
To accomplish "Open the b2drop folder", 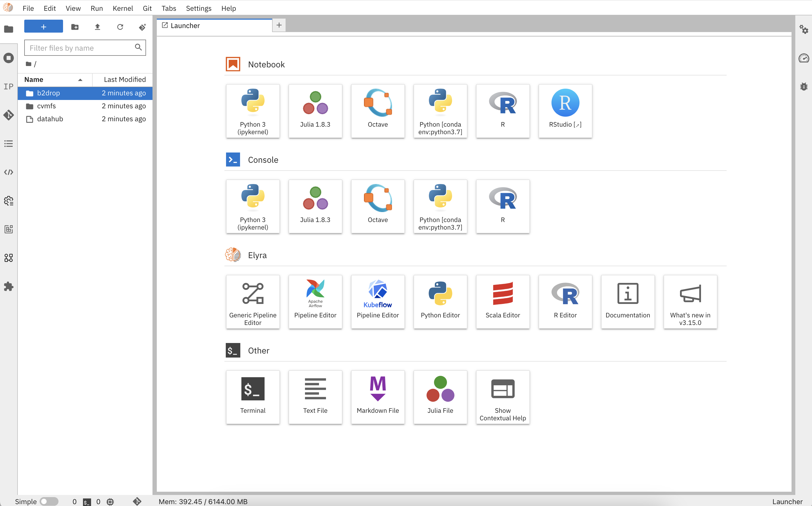I will pos(48,93).
